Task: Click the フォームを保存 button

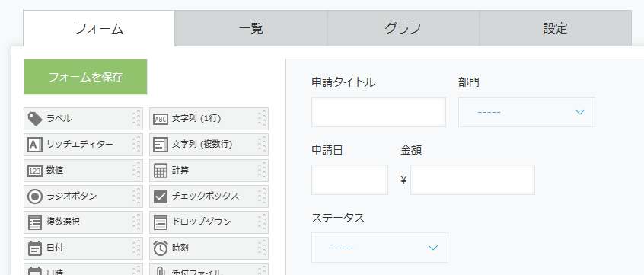Action: tap(85, 77)
